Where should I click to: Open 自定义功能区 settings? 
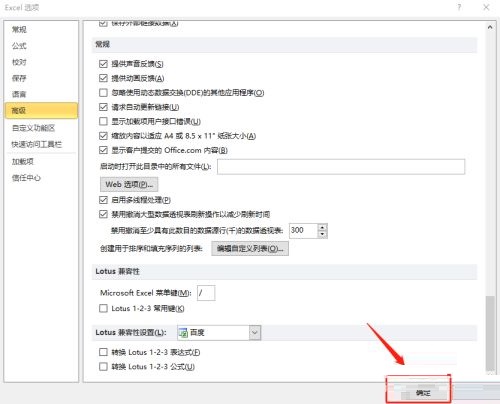click(x=33, y=128)
